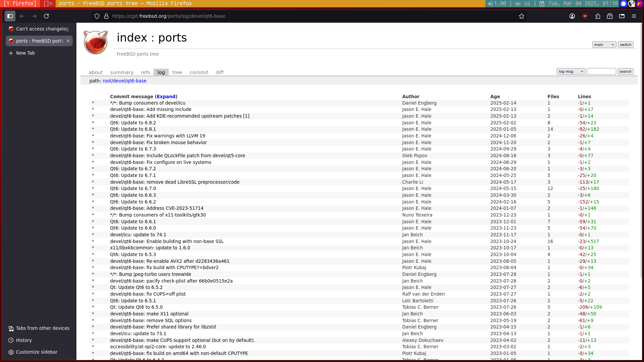Open uBlock Origin extension icon

point(585,16)
